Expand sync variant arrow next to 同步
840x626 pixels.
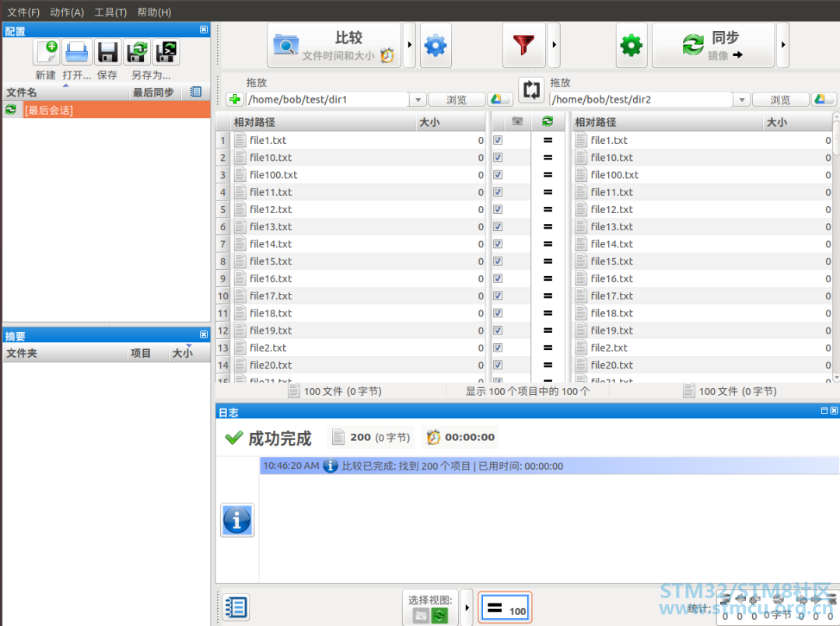(782, 45)
